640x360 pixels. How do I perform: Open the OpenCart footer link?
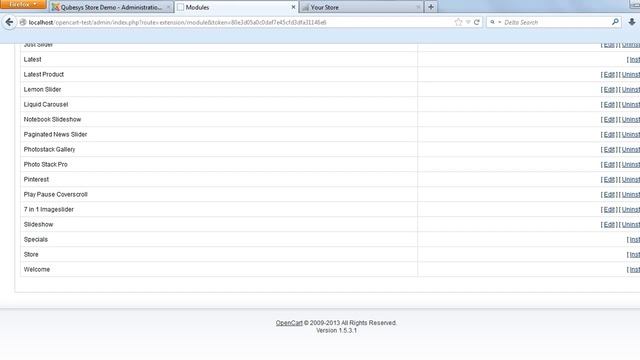click(289, 322)
